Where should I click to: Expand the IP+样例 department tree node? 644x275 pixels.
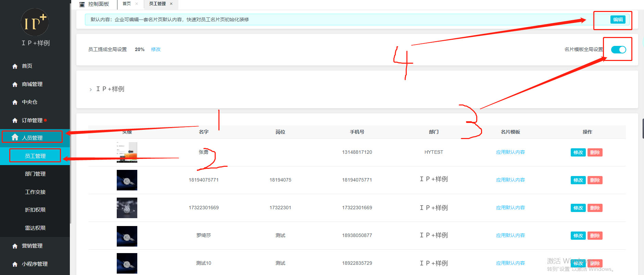(x=90, y=89)
